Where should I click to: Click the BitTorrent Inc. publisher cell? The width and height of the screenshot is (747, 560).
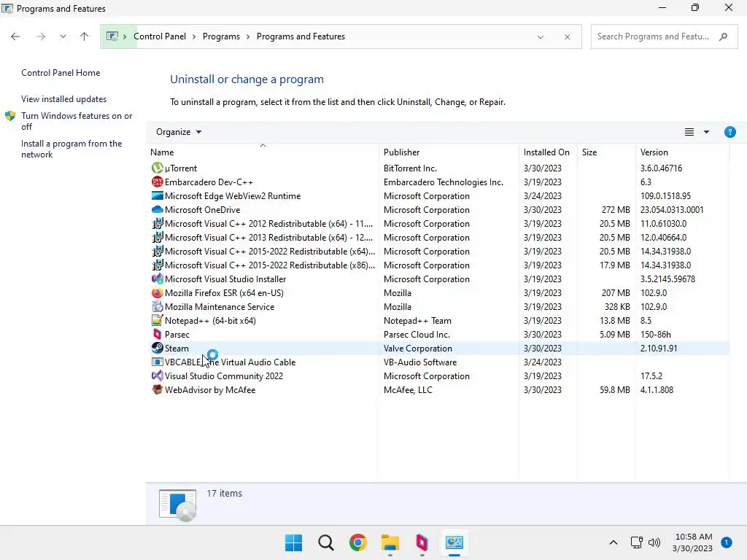pos(410,168)
